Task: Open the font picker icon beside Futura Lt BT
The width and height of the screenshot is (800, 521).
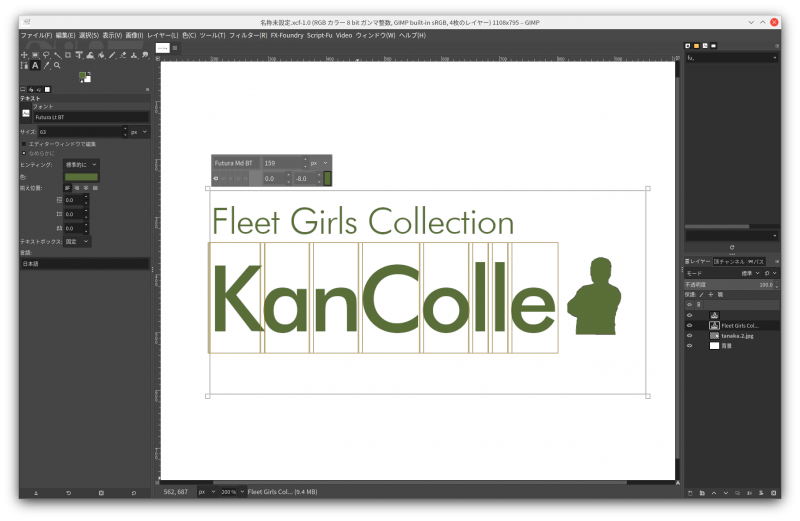Action: [26, 113]
